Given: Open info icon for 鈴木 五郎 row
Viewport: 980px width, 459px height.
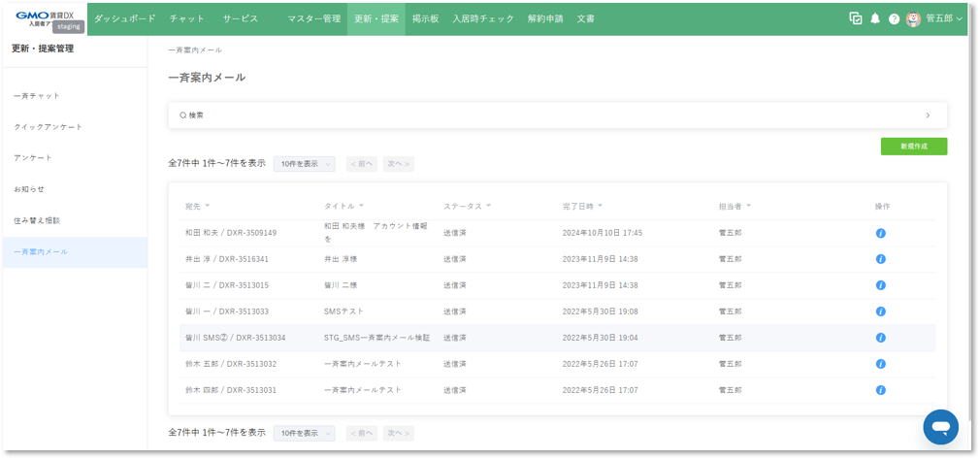Looking at the screenshot, I should (881, 364).
